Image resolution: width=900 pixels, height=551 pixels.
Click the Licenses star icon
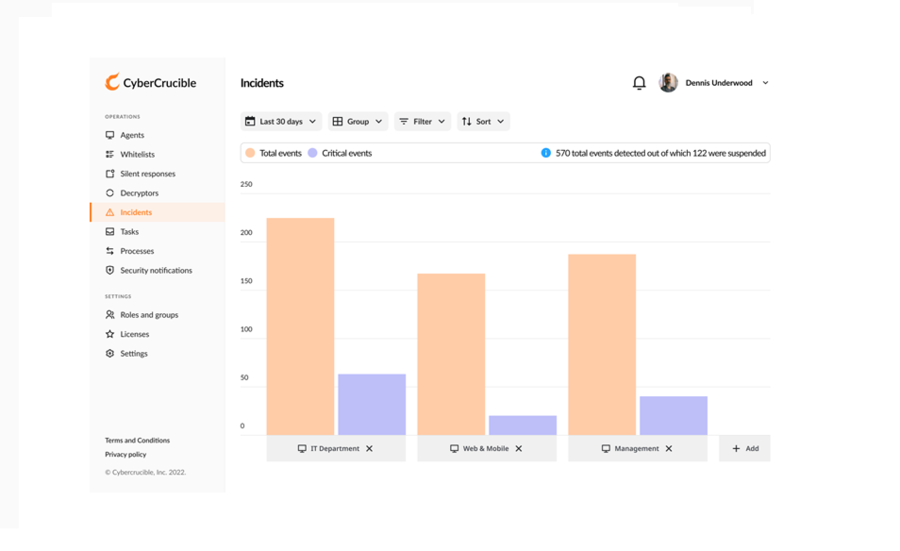click(x=110, y=334)
